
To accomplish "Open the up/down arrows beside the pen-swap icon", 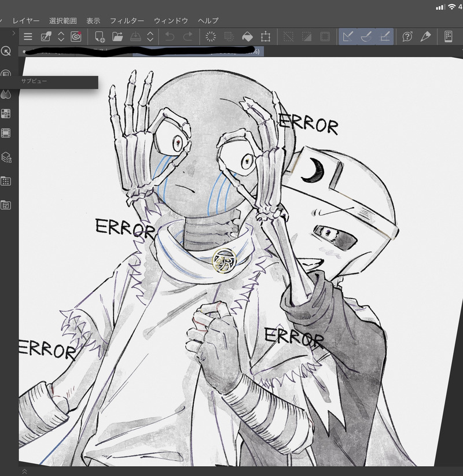I will 61,37.
